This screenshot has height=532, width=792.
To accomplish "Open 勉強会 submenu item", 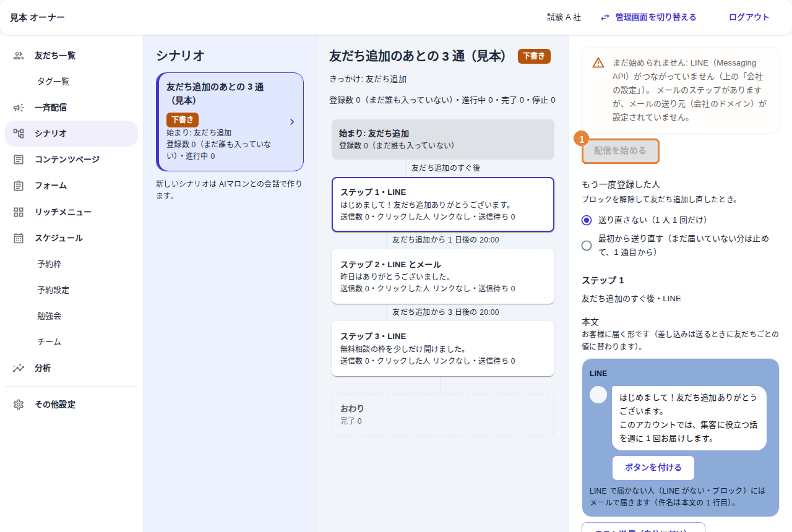I will [49, 316].
